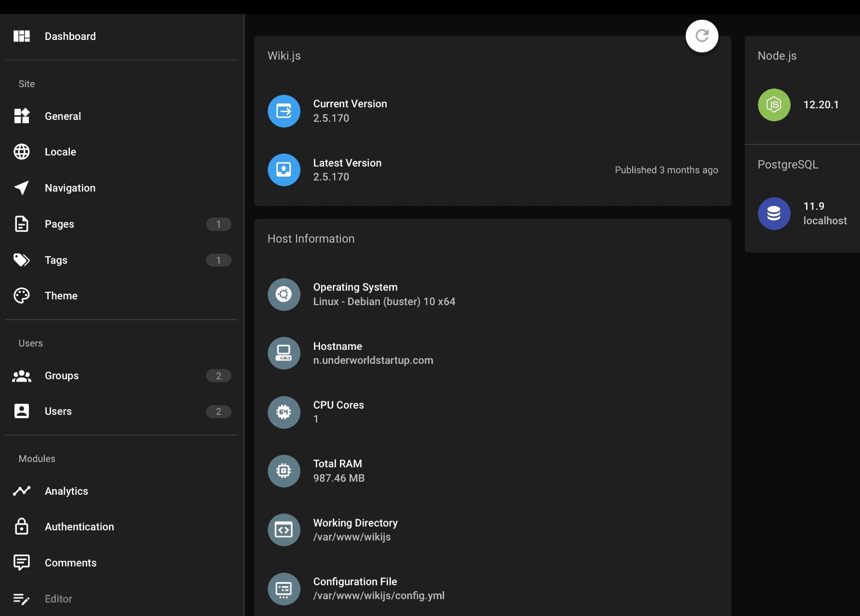Screen dimensions: 860x616
Task: Click the PostgreSQL host 'localhost' text
Action: (x=825, y=221)
